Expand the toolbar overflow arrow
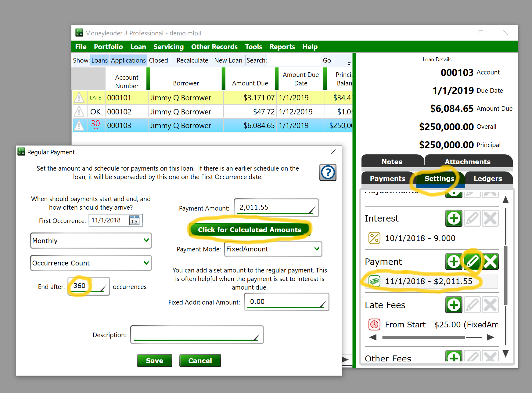Viewport: 532px width, 393px height. coord(349,63)
